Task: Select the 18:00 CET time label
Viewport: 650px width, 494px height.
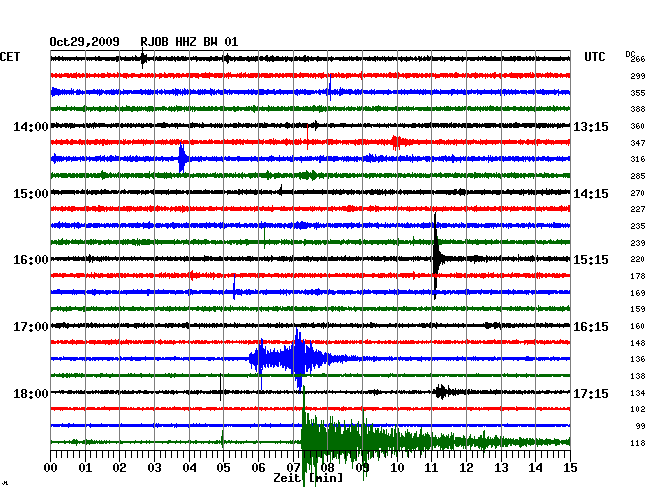Action: [31, 393]
